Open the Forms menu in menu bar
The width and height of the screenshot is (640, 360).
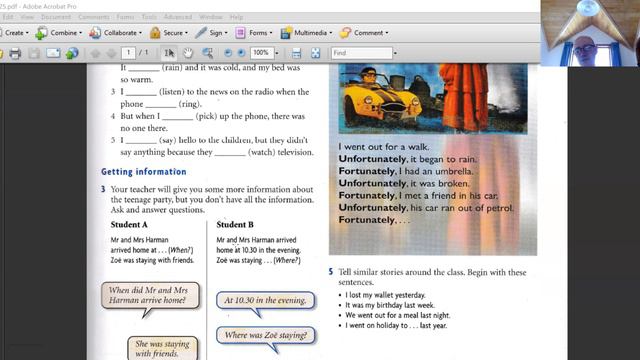click(x=125, y=17)
